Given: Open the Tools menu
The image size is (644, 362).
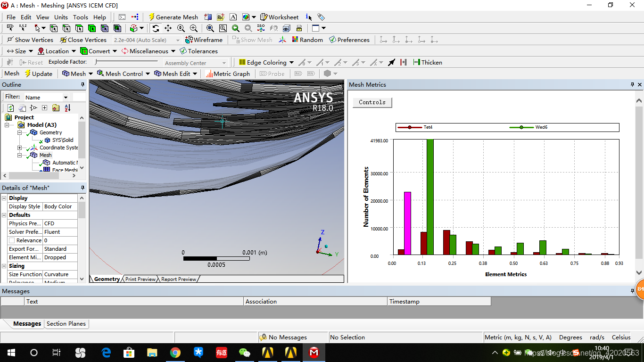Looking at the screenshot, I should [x=80, y=17].
